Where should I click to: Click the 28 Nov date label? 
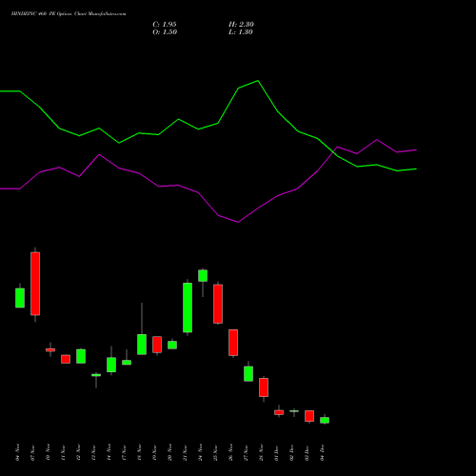pos(261,453)
